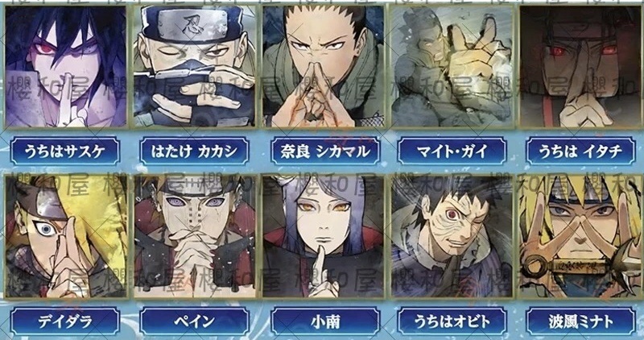644x340 pixels.
Task: Choose the うちはオビト name plate
Action: [452, 321]
